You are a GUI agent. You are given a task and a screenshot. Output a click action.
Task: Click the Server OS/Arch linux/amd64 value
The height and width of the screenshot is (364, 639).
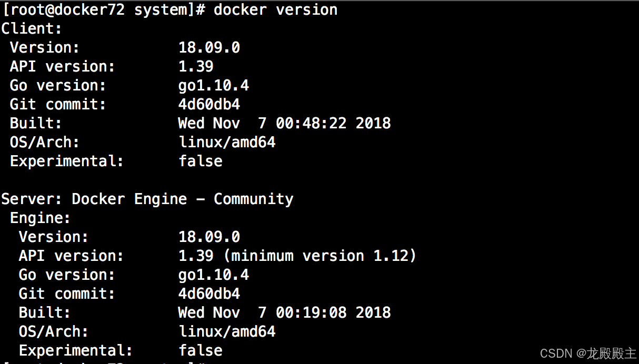pyautogui.click(x=227, y=331)
